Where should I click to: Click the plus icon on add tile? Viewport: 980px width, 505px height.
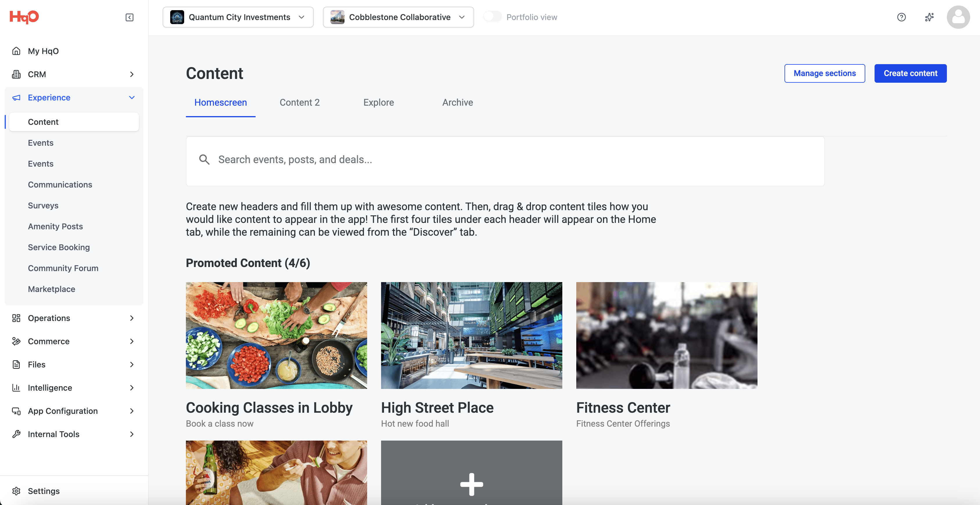(x=471, y=484)
